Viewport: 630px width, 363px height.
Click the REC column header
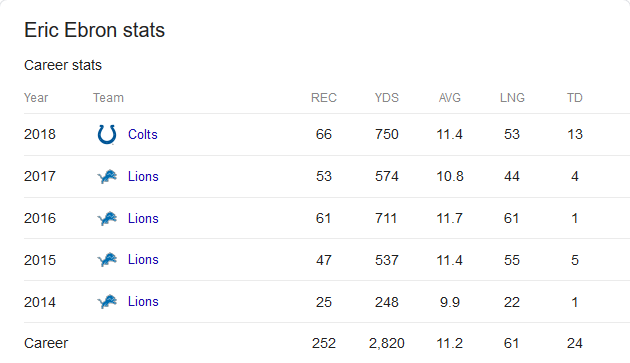[324, 98]
